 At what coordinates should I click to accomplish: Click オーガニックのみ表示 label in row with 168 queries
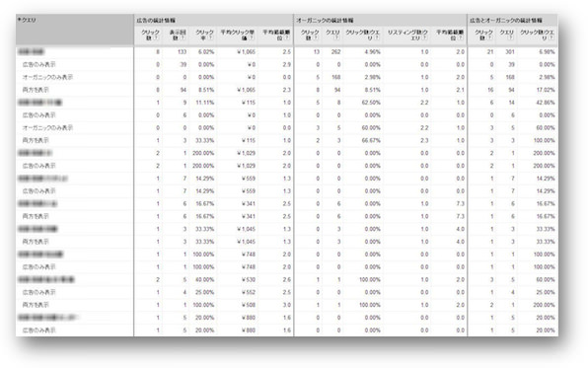(x=47, y=77)
